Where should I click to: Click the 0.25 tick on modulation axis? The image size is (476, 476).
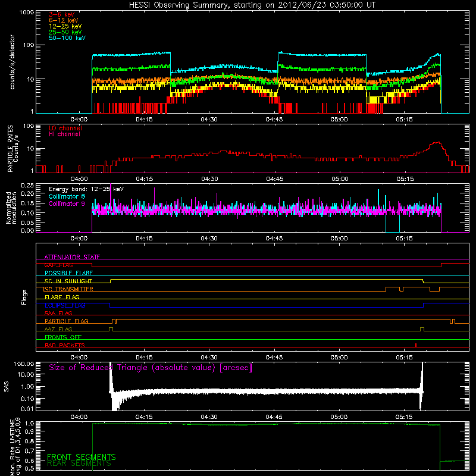pyautogui.click(x=27, y=185)
